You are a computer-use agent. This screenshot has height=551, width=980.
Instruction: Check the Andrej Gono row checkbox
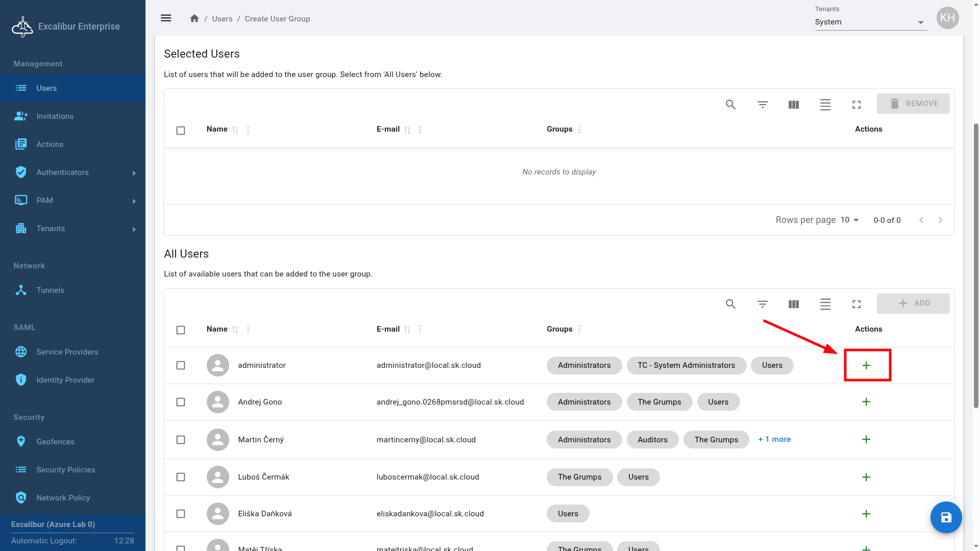click(x=181, y=402)
